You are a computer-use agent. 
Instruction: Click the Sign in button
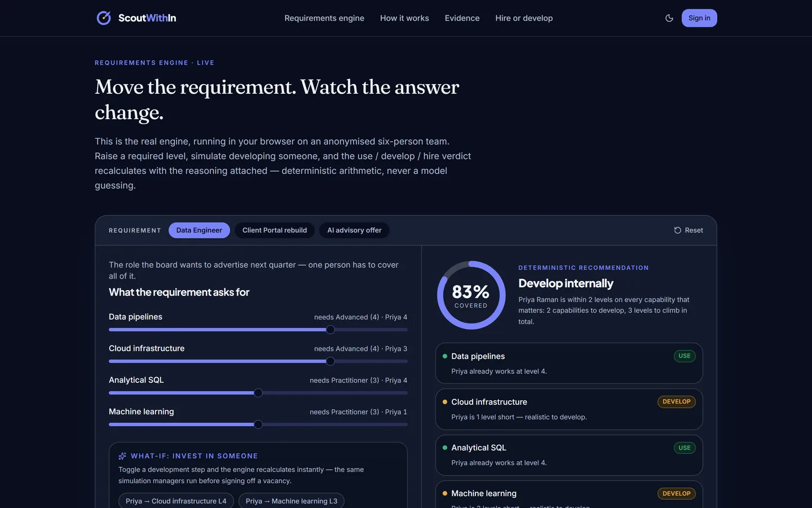coord(699,18)
